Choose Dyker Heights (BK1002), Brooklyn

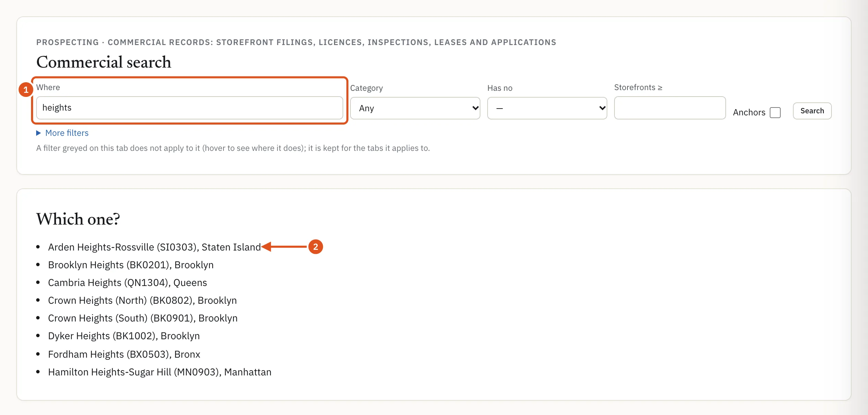tap(124, 336)
